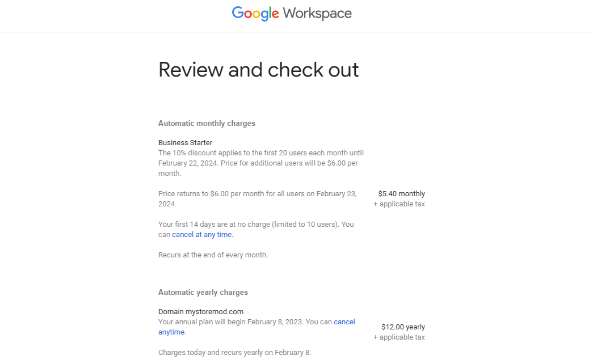The width and height of the screenshot is (593, 364).
Task: Open the 'cancel at any time' link
Action: coord(203,234)
